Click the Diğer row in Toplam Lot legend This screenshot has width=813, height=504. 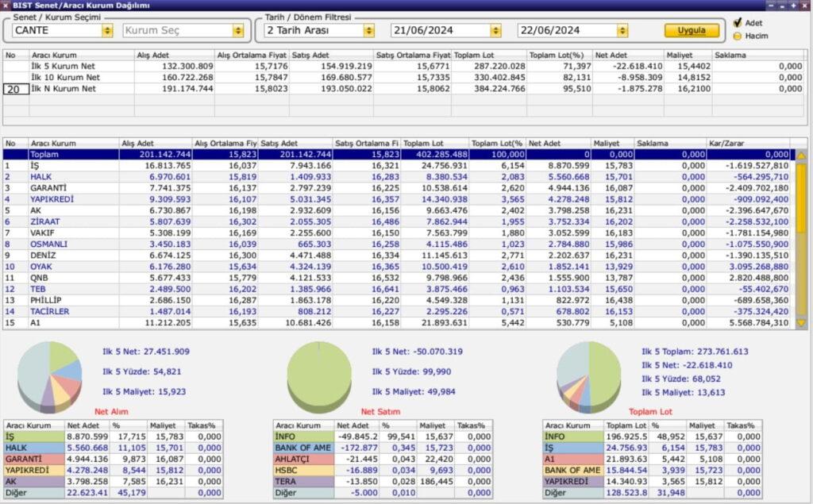coord(653,493)
